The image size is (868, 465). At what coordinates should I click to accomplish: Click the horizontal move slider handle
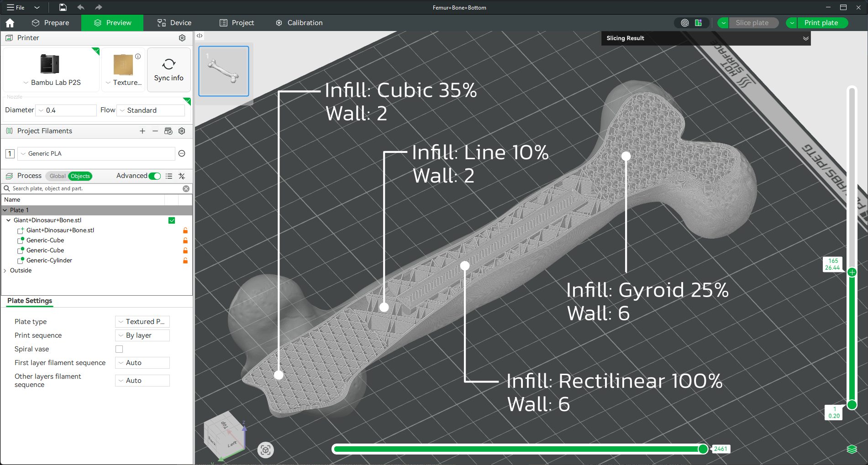pos(703,449)
